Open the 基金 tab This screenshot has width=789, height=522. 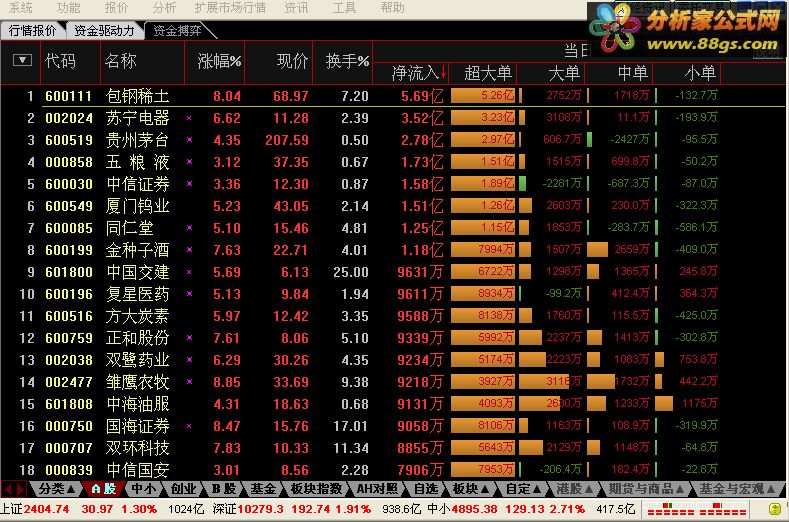pyautogui.click(x=263, y=489)
